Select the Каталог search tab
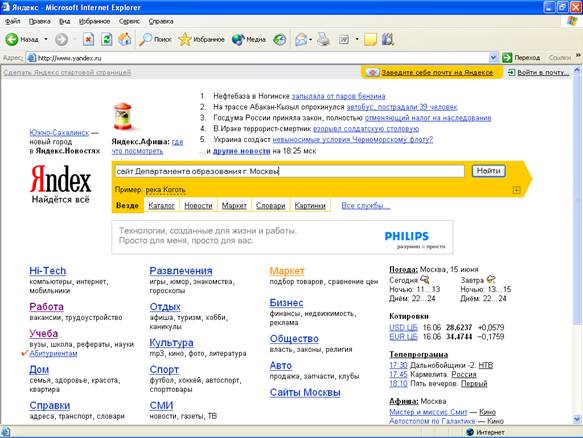 [x=161, y=206]
